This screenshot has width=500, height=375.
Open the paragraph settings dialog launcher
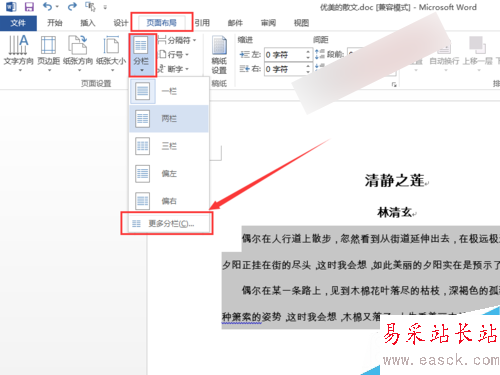(394, 85)
